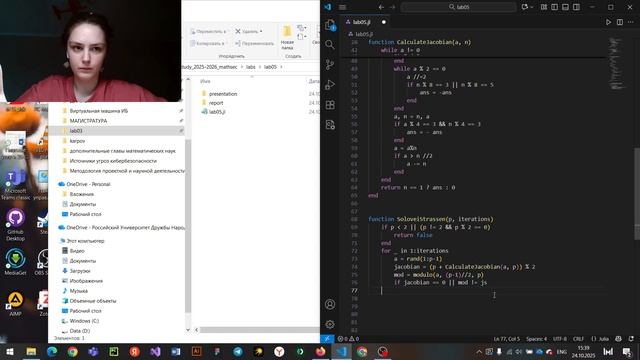
Task: Open the presentation folder in File Explorer
Action: [x=223, y=94]
